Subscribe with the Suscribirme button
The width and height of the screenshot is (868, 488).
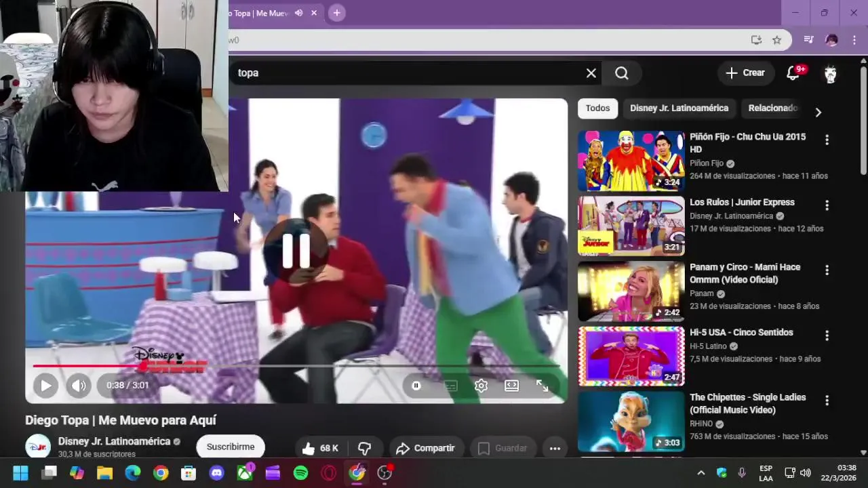(231, 447)
